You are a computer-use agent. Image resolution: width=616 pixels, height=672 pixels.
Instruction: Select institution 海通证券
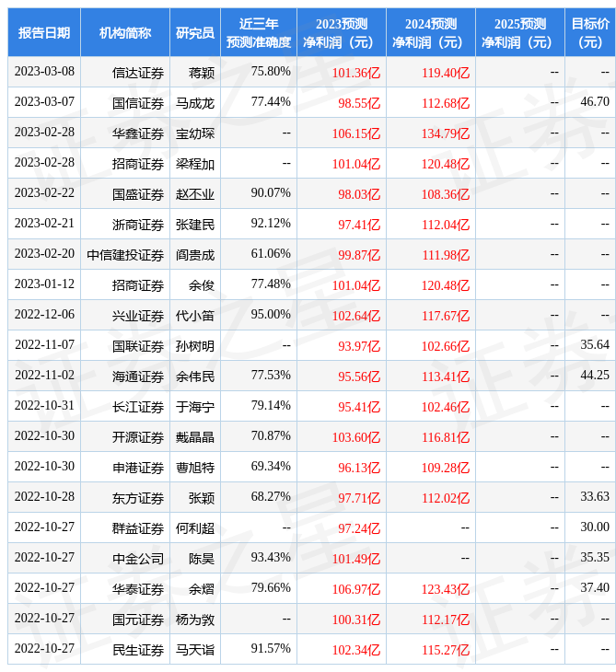click(x=137, y=377)
